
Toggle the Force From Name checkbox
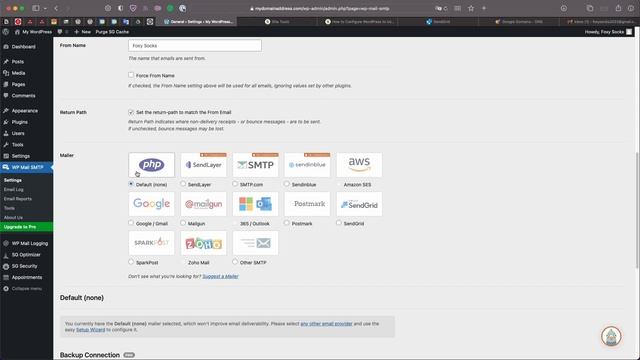coord(131,75)
